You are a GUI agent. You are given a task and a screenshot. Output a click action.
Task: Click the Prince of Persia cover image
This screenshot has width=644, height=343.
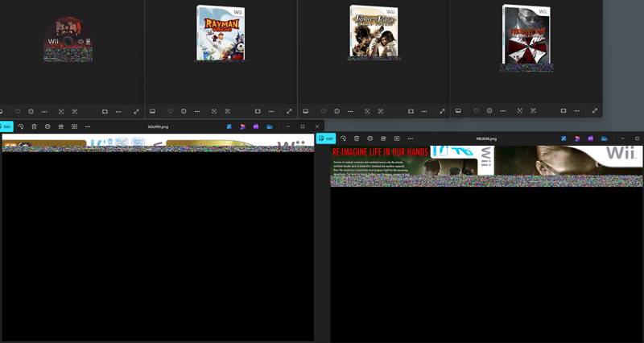374,32
